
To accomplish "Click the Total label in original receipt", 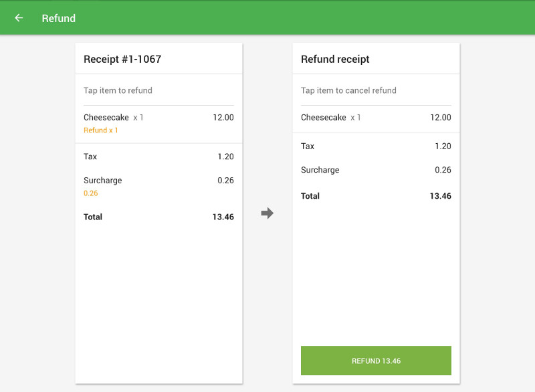I will click(93, 217).
